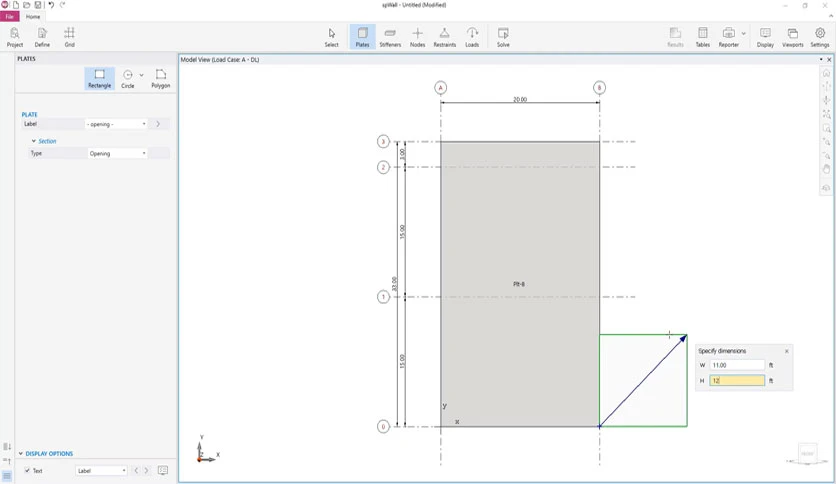Expand the Reporter dropdown arrow

pyautogui.click(x=744, y=34)
